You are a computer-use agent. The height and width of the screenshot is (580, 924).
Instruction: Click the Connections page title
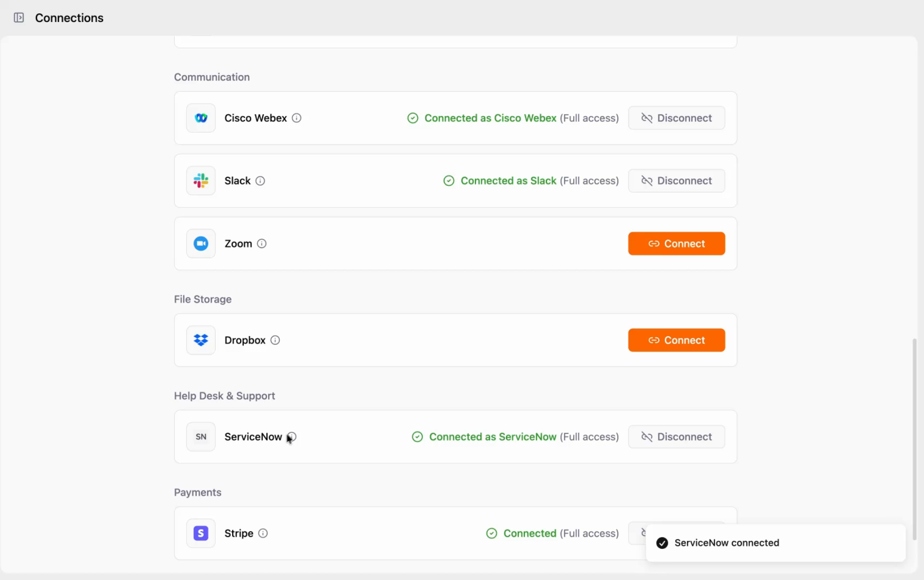(69, 18)
